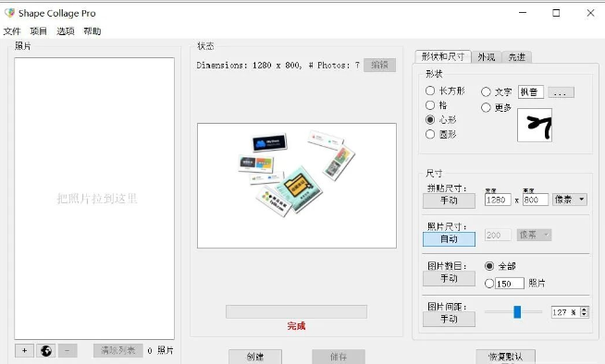Click the photo size field showing 200
The width and height of the screenshot is (605, 364).
[498, 235]
